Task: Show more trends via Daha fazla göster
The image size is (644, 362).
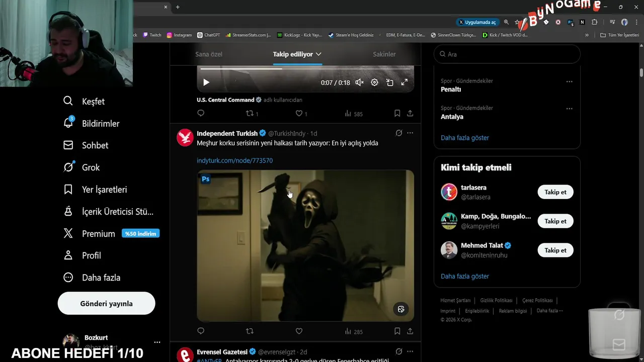Action: pos(465,138)
